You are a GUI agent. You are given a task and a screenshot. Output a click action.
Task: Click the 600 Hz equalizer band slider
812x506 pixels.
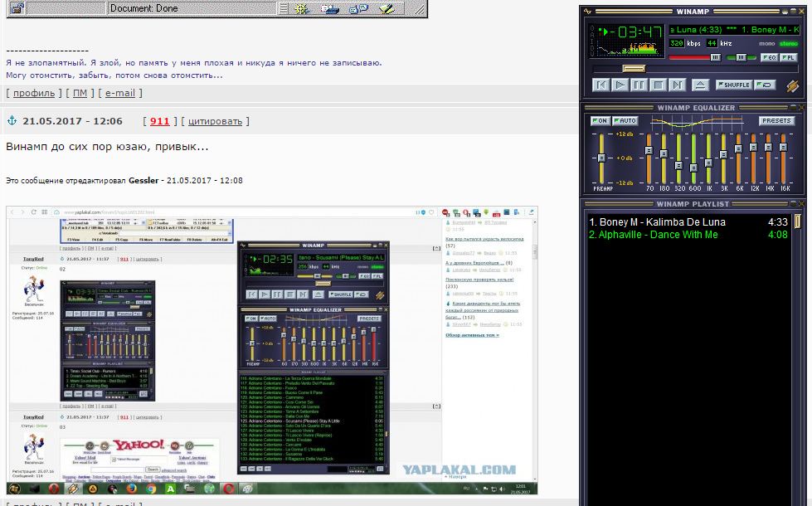point(693,158)
